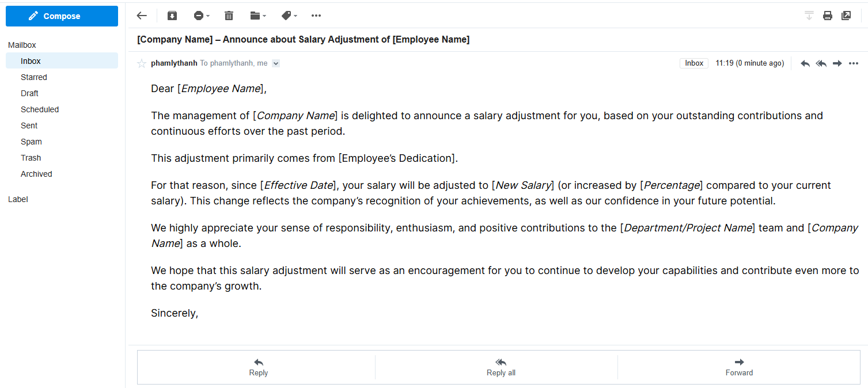Delete the email using the trash icon
The height and width of the screenshot is (388, 868).
click(229, 16)
